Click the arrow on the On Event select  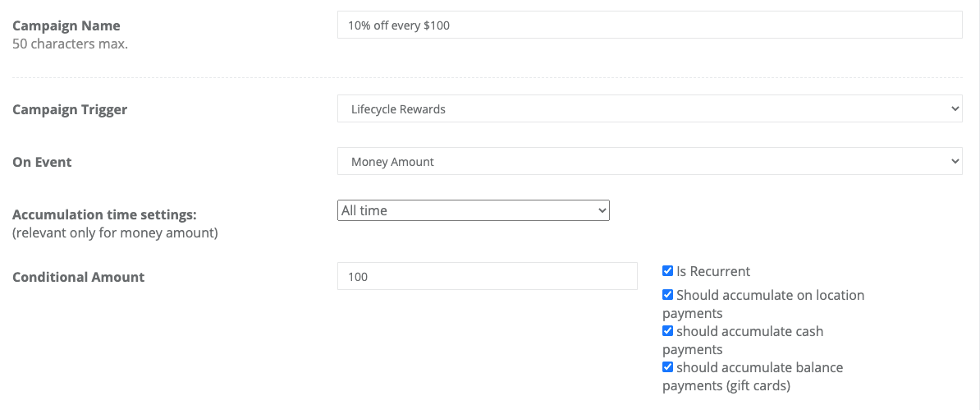(x=955, y=162)
